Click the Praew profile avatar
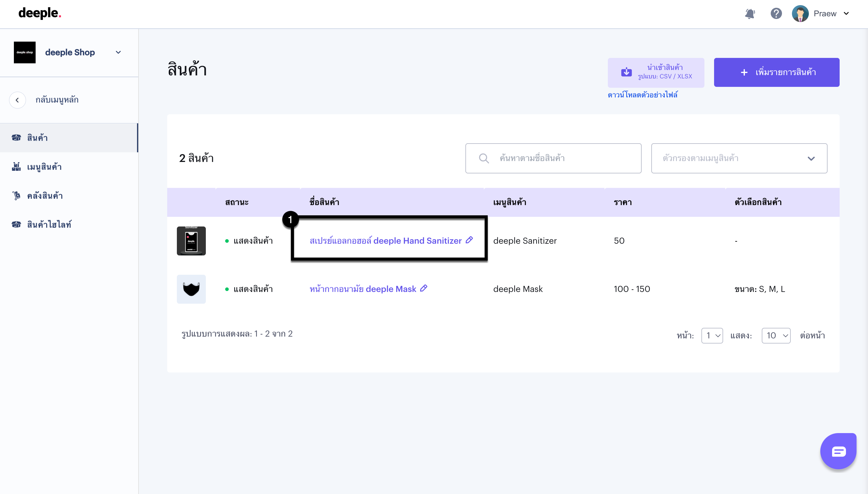Screen dimensions: 868x494 [x=800, y=14]
